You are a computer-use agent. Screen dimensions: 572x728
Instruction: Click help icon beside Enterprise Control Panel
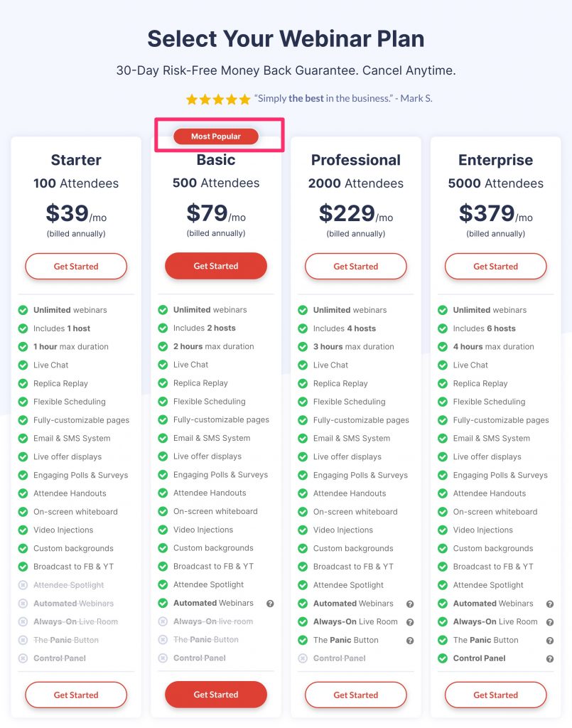(550, 659)
